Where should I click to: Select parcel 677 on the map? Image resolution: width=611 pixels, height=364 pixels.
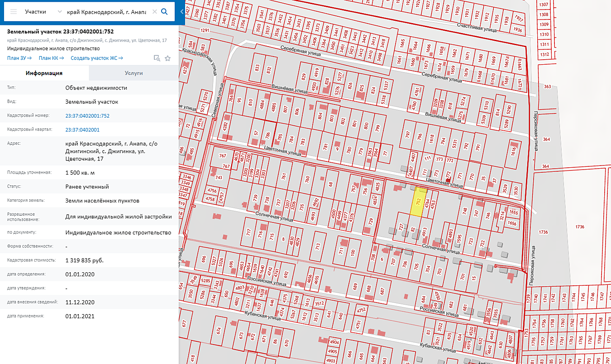pos(184,323)
